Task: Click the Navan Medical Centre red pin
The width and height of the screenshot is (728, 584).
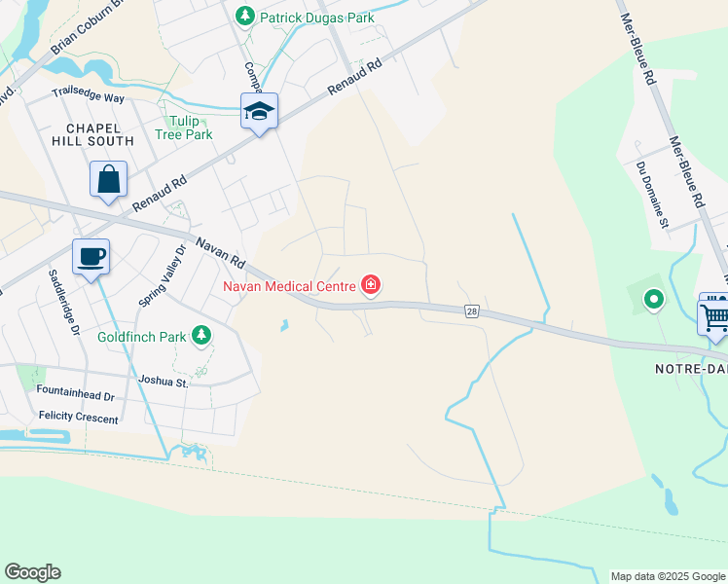Action: point(371,284)
